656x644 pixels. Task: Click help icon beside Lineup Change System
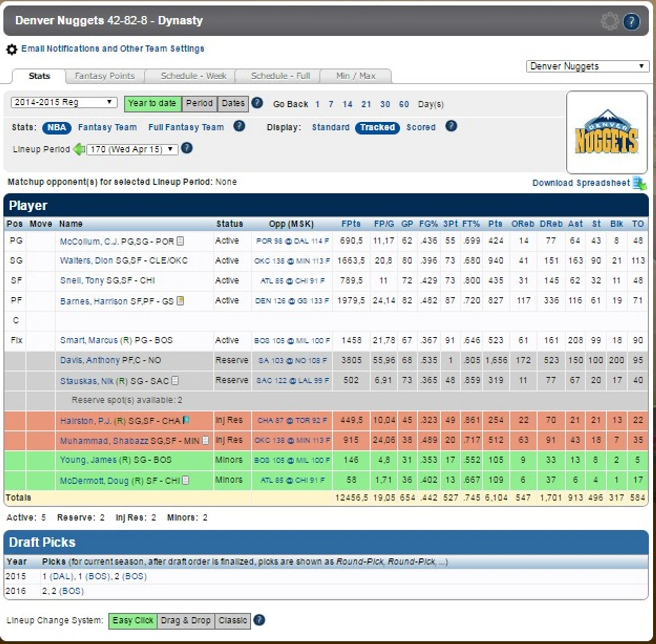point(259,620)
